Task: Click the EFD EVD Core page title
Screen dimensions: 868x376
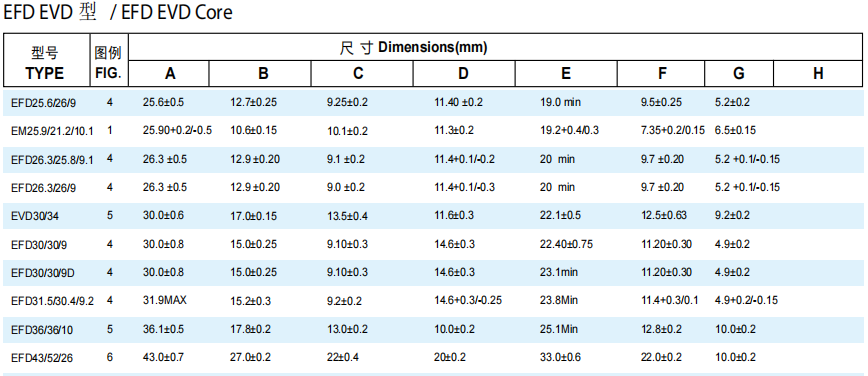Action: tap(177, 12)
